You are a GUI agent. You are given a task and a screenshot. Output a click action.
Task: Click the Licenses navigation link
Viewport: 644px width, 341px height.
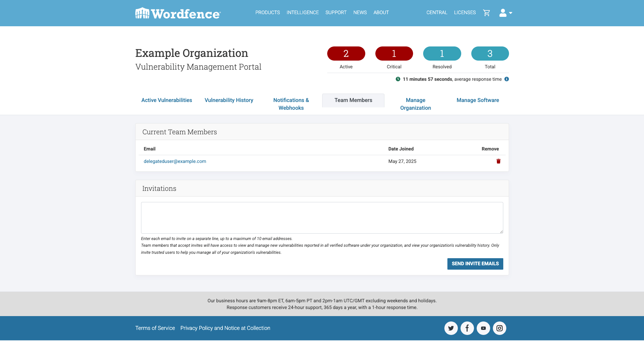pyautogui.click(x=465, y=12)
